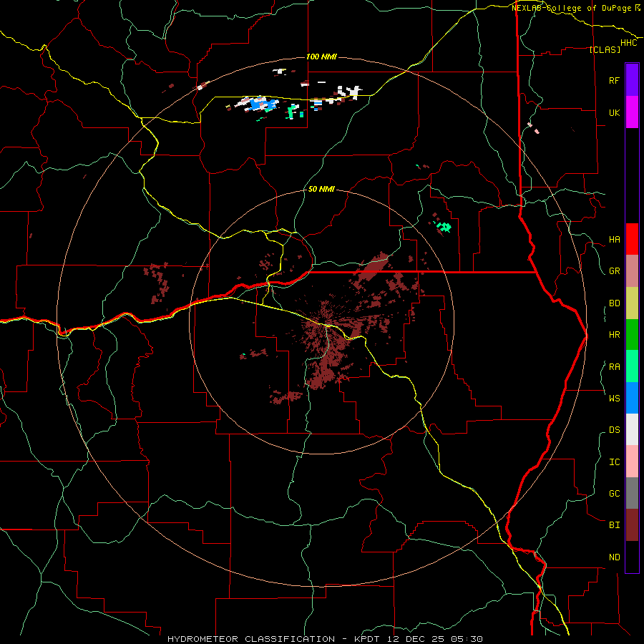The image size is (644, 644).
Task: Click the HR legend label
Action: pyautogui.click(x=614, y=335)
